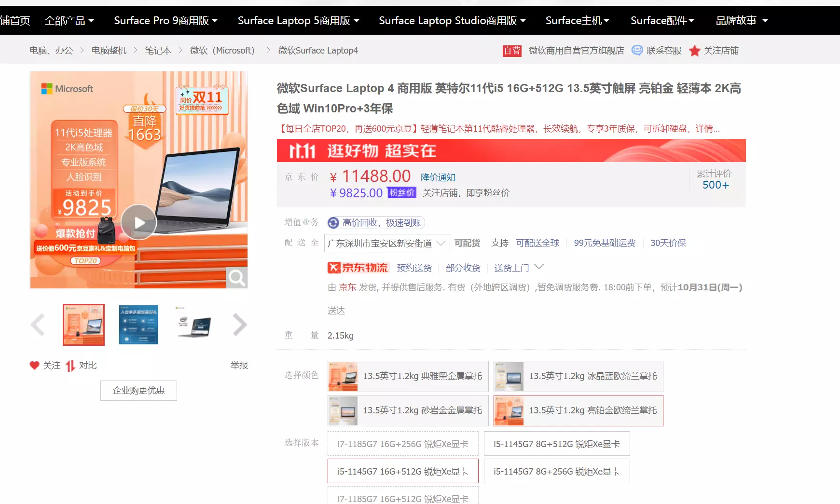
Task: Open 品牌故事 menu
Action: click(x=742, y=21)
